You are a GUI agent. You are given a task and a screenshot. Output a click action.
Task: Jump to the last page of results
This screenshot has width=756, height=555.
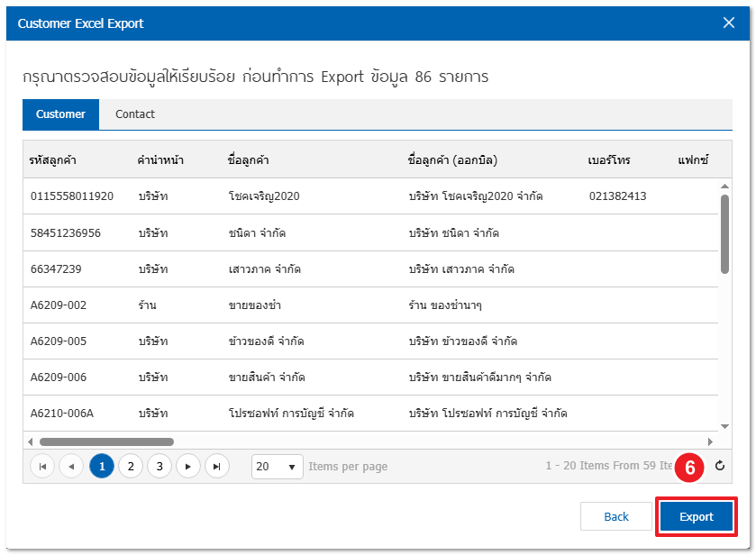point(216,466)
